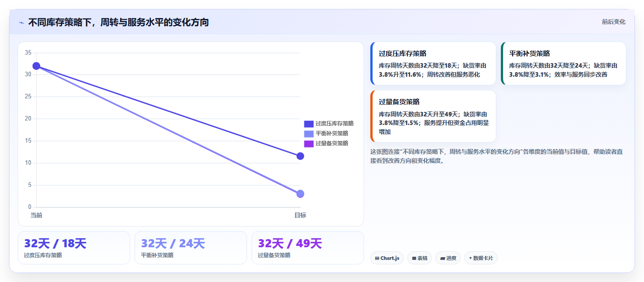
Task: Click the 过量备货策略 legend label
Action: tap(331, 143)
